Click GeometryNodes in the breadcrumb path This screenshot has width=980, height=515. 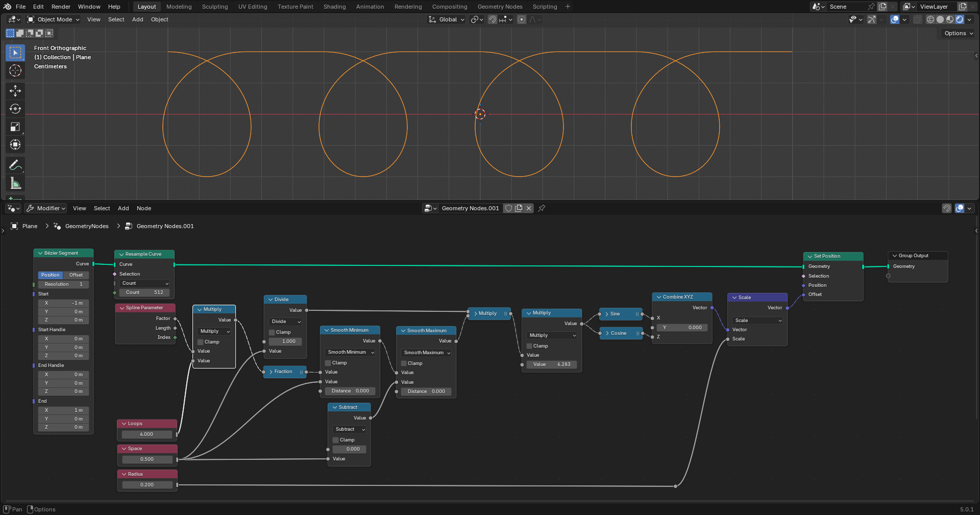87,226
